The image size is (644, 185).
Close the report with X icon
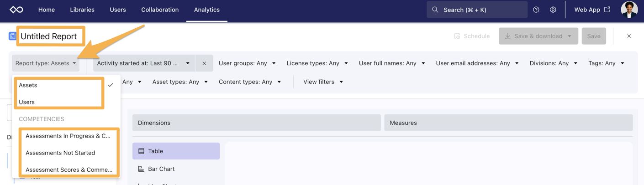point(629,36)
